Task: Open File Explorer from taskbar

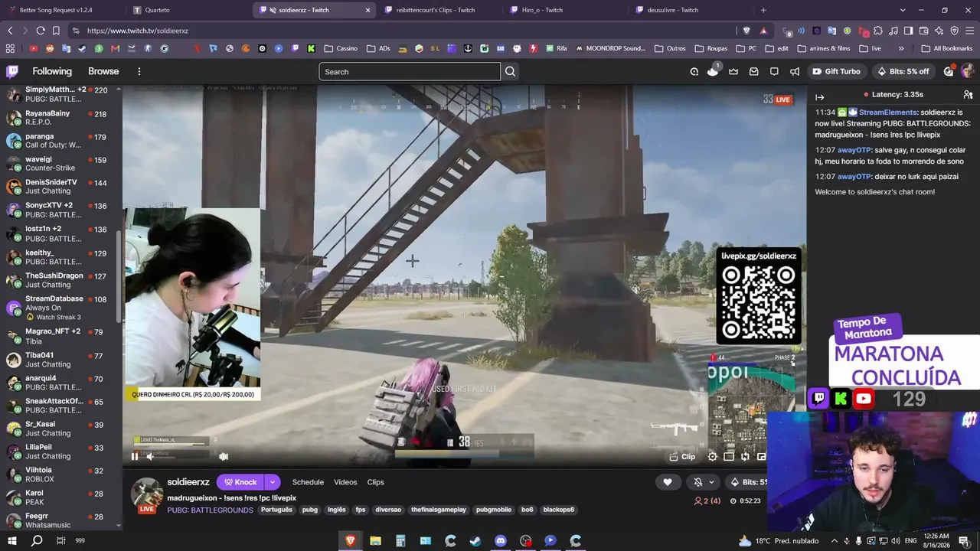Action: (375, 540)
